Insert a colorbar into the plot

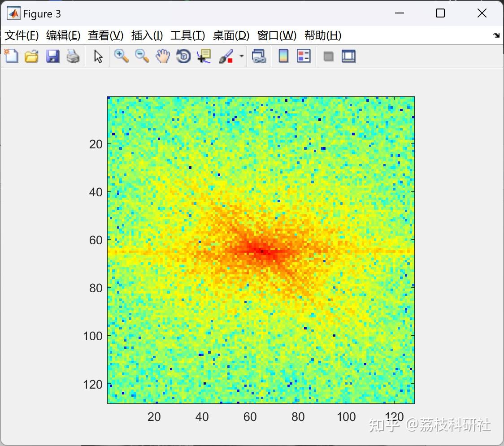click(283, 56)
